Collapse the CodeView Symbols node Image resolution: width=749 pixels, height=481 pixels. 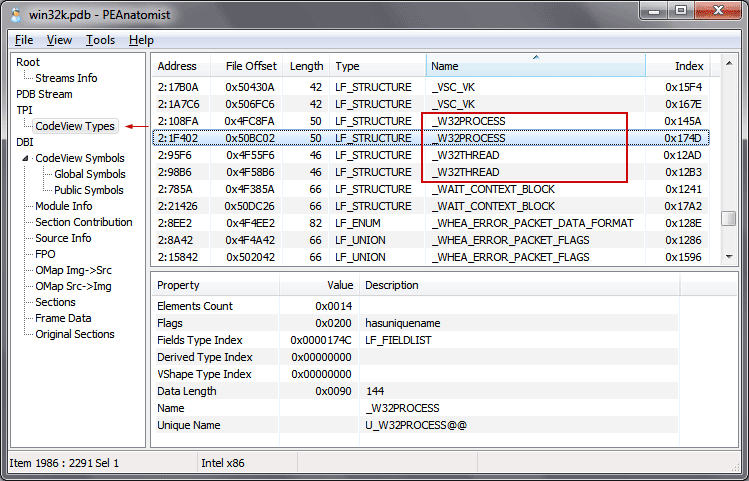(25, 158)
